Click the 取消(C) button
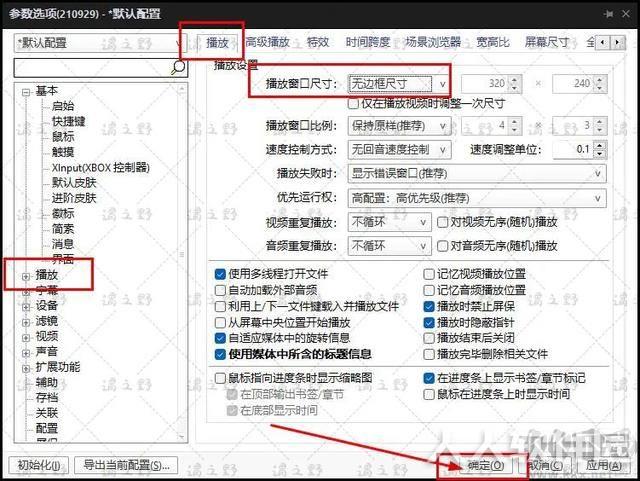Screen dimensions: 640x481 tap(545, 465)
